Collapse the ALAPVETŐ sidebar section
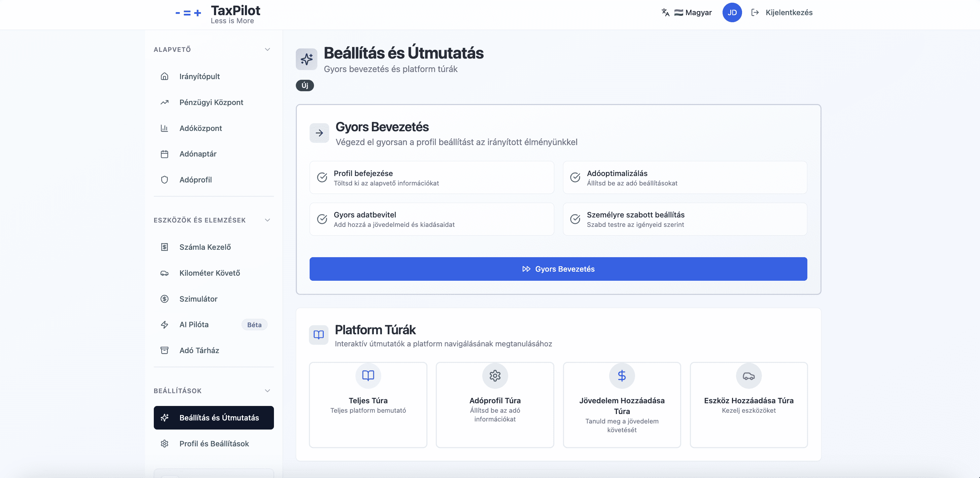980x478 pixels. [268, 49]
